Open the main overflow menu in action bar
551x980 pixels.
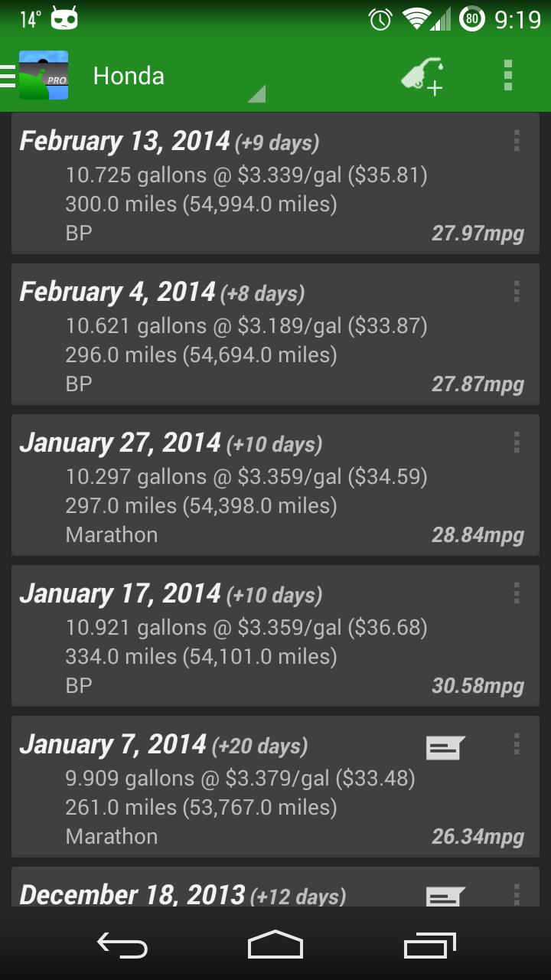(508, 76)
